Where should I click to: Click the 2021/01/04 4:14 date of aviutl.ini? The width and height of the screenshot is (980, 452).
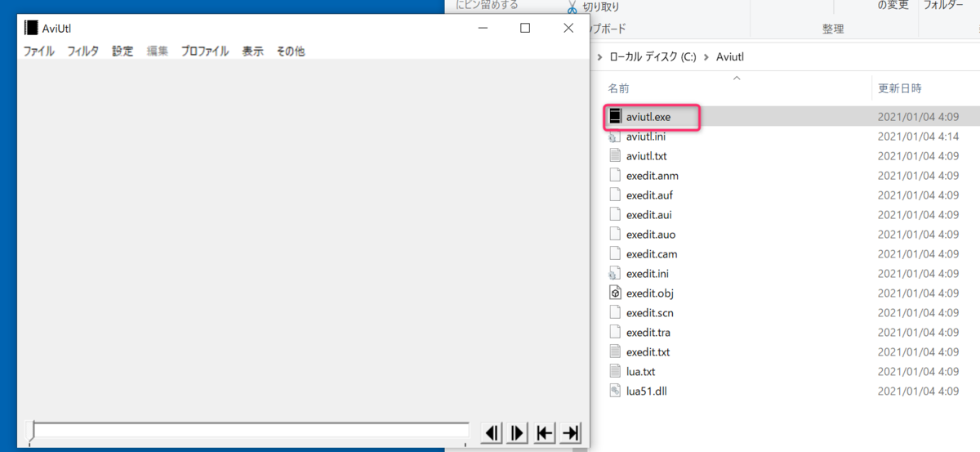(918, 136)
